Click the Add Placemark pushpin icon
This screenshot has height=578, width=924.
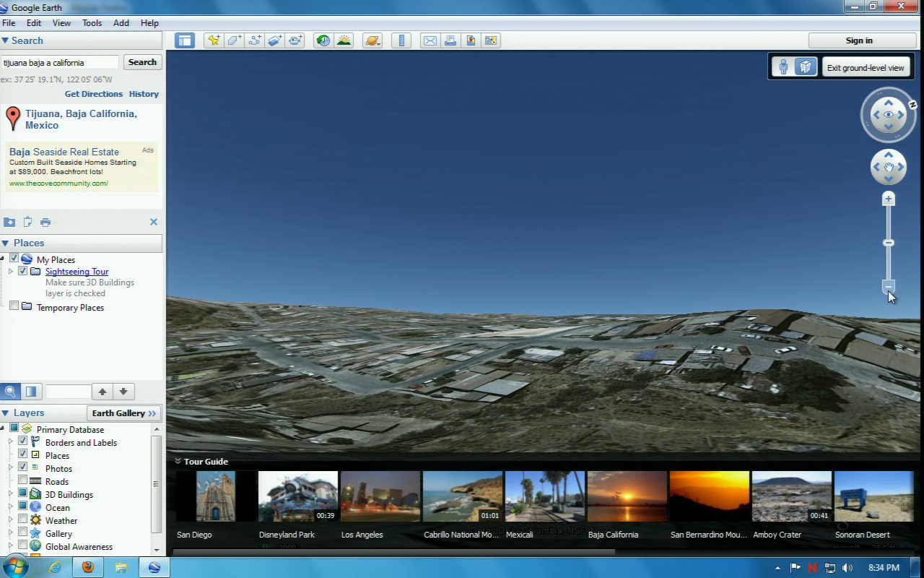[x=213, y=40]
